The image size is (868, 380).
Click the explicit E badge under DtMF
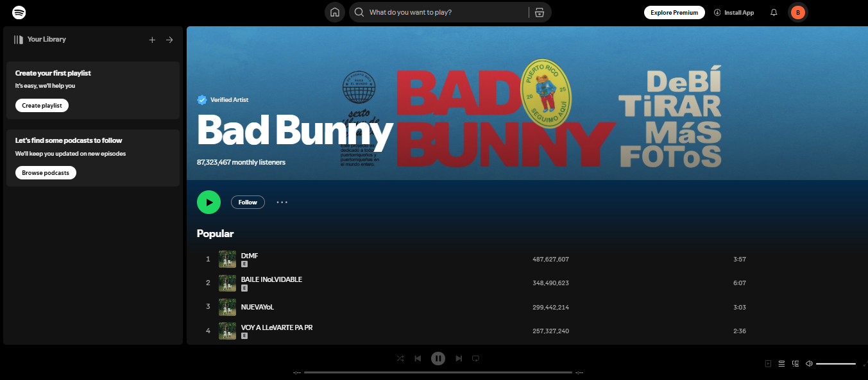click(244, 264)
